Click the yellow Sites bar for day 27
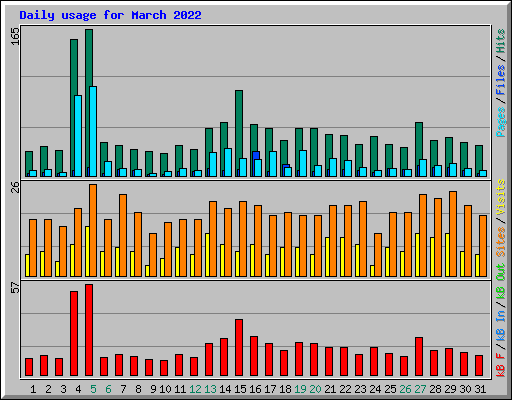Viewport: 512px width, 400px height. [x=417, y=255]
